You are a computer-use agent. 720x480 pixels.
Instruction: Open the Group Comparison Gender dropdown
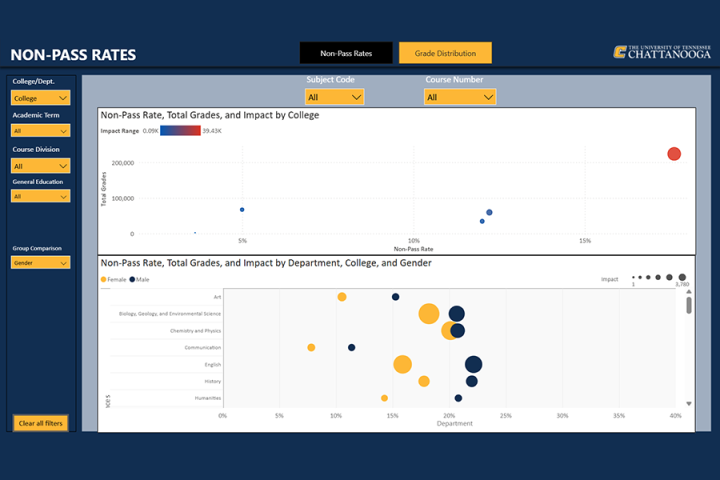[41, 262]
